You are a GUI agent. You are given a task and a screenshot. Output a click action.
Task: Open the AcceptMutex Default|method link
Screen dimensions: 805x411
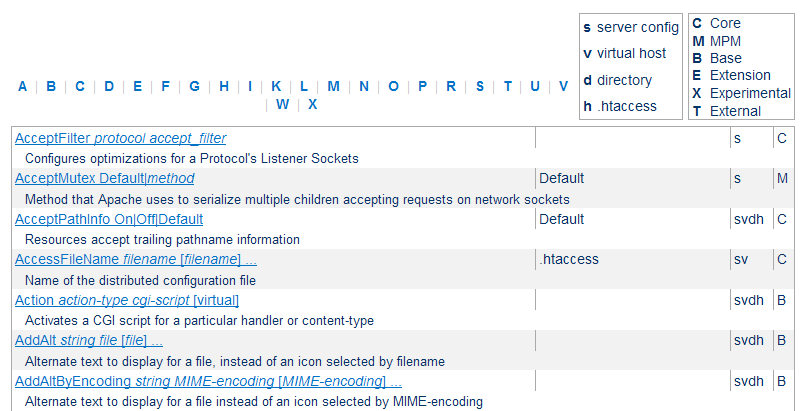click(x=104, y=179)
